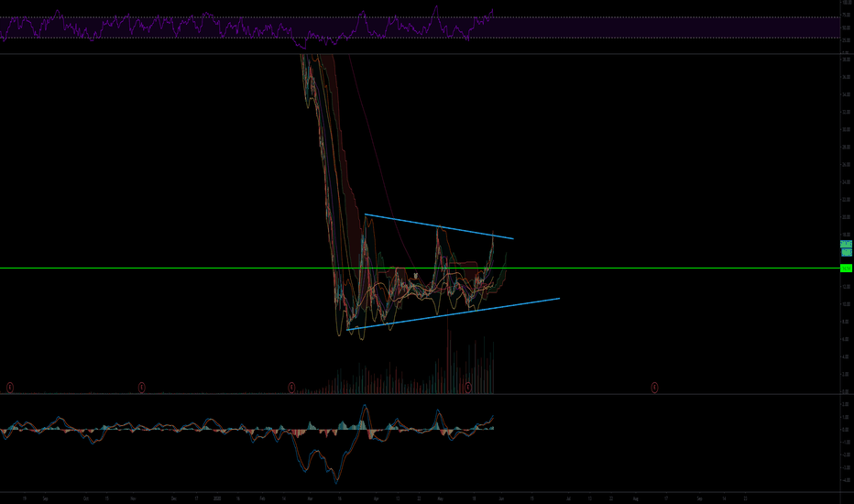Click the earnings marker where the volume bars begin
The height and width of the screenshot is (504, 854).
(x=291, y=388)
